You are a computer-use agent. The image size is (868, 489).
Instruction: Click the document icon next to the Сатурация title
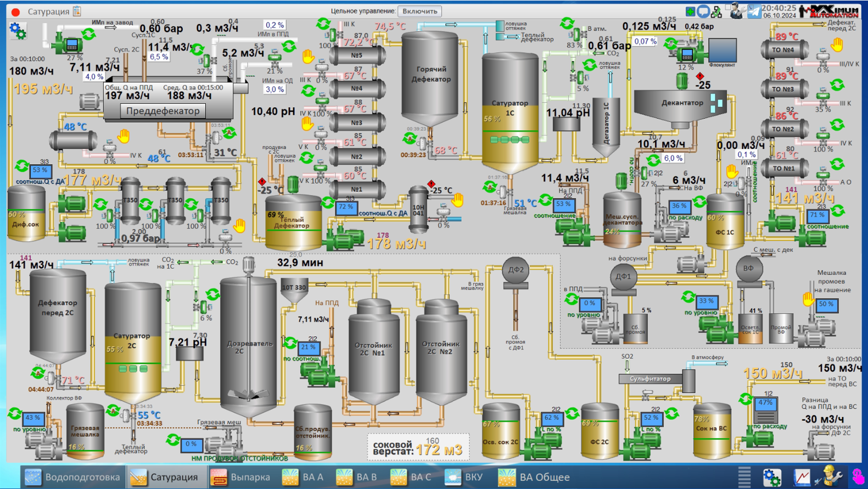[x=77, y=11]
